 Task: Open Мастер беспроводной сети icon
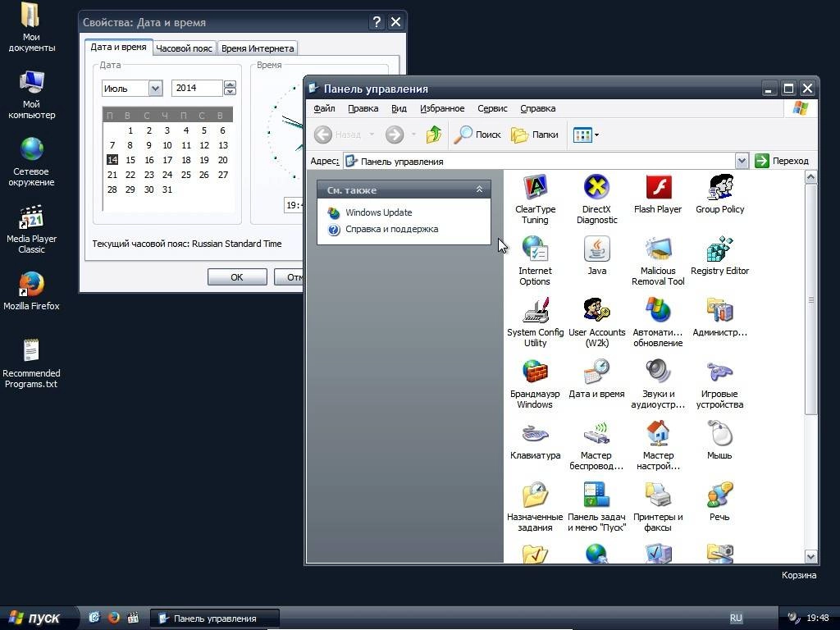pos(596,445)
